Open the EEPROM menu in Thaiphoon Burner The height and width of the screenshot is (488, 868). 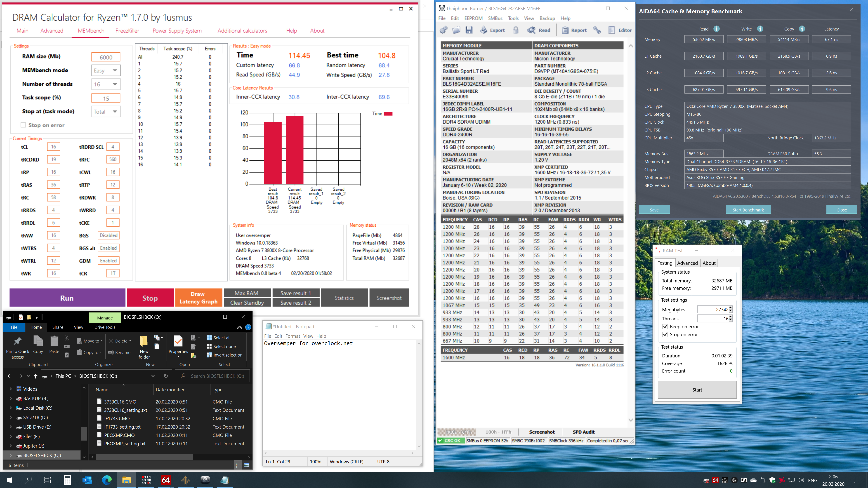pyautogui.click(x=473, y=18)
